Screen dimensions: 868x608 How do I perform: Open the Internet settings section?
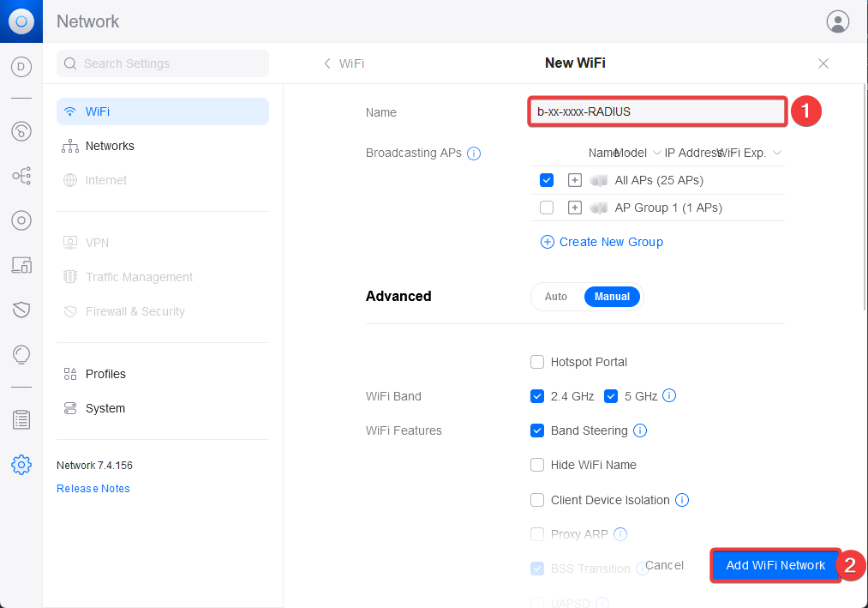point(163,180)
